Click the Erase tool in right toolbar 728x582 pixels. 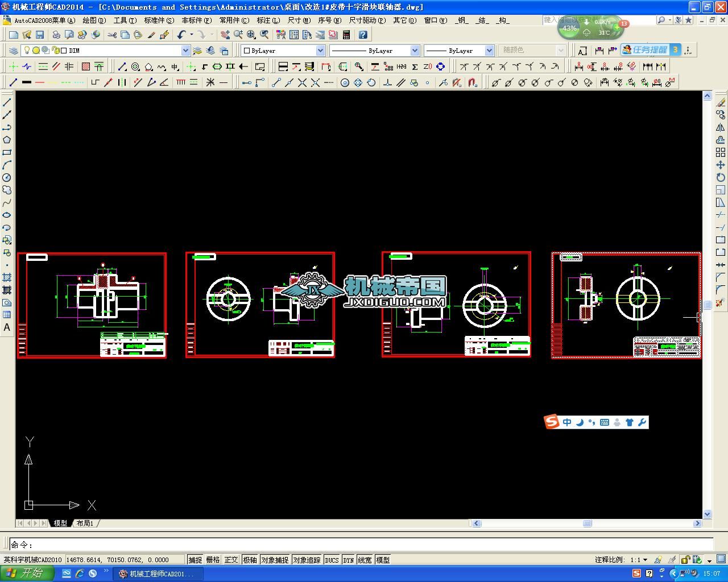click(721, 102)
